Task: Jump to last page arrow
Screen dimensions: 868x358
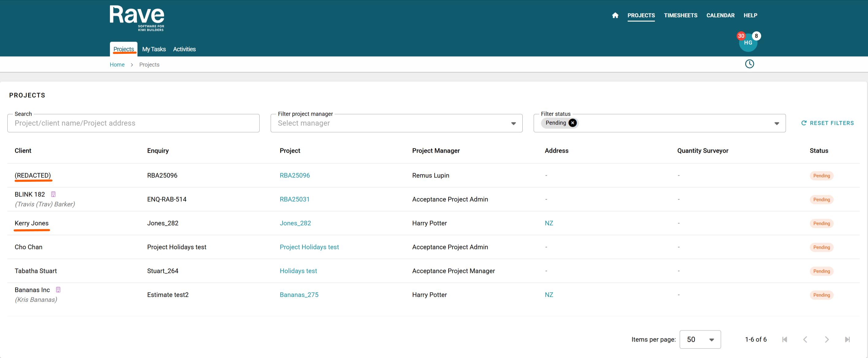Action: point(847,339)
